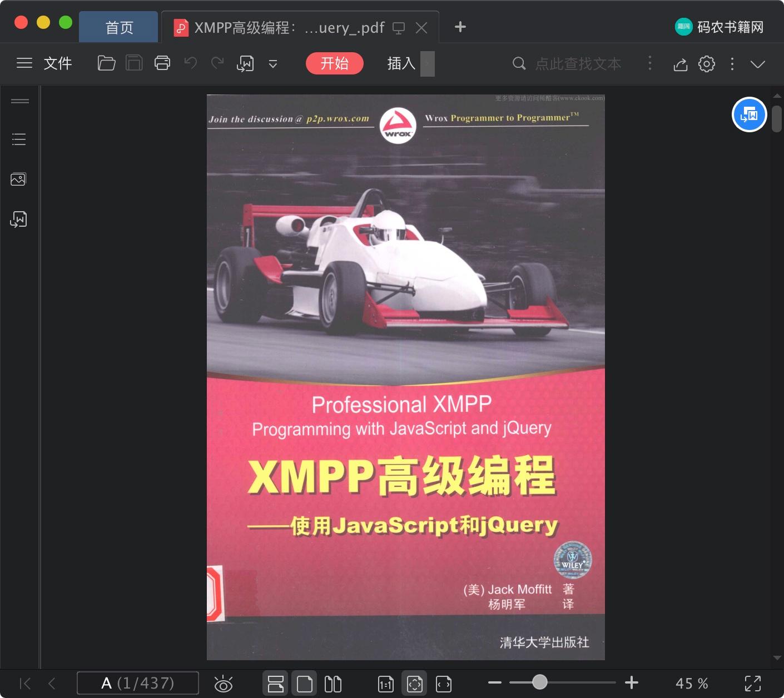Open the settings gear icon
Viewport: 784px width, 698px height.
(x=707, y=64)
